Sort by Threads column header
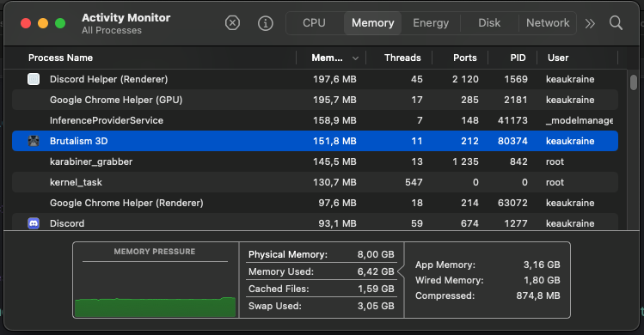 402,58
